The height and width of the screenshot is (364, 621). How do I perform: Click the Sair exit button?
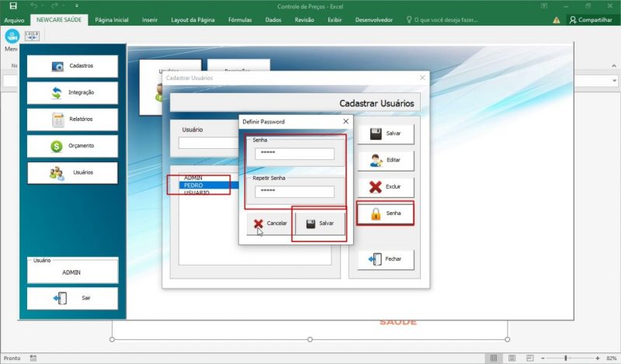(72, 298)
